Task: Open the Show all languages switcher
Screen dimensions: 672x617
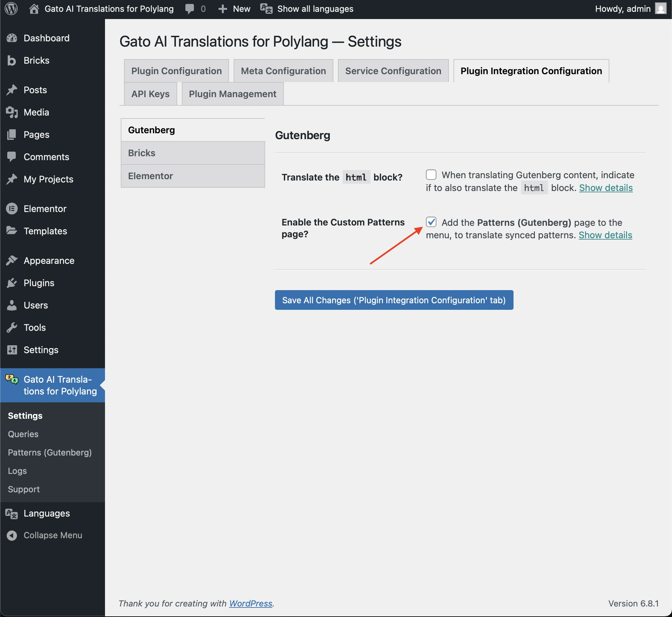Action: click(x=314, y=9)
